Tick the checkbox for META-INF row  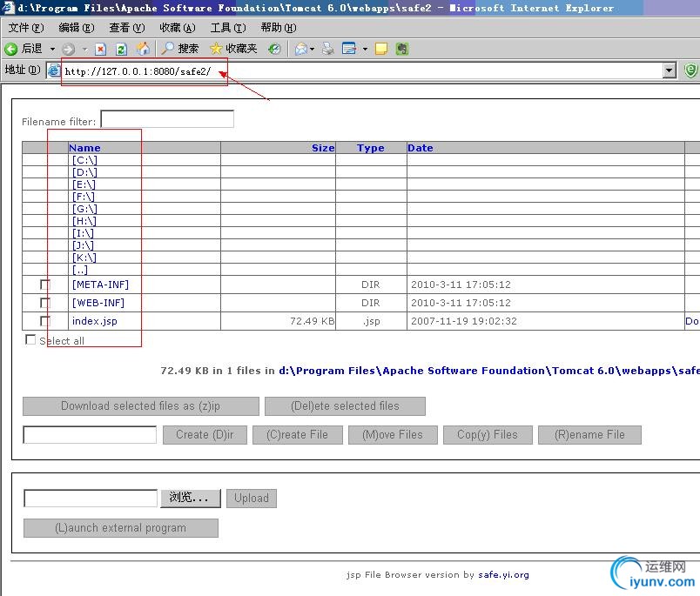point(44,285)
